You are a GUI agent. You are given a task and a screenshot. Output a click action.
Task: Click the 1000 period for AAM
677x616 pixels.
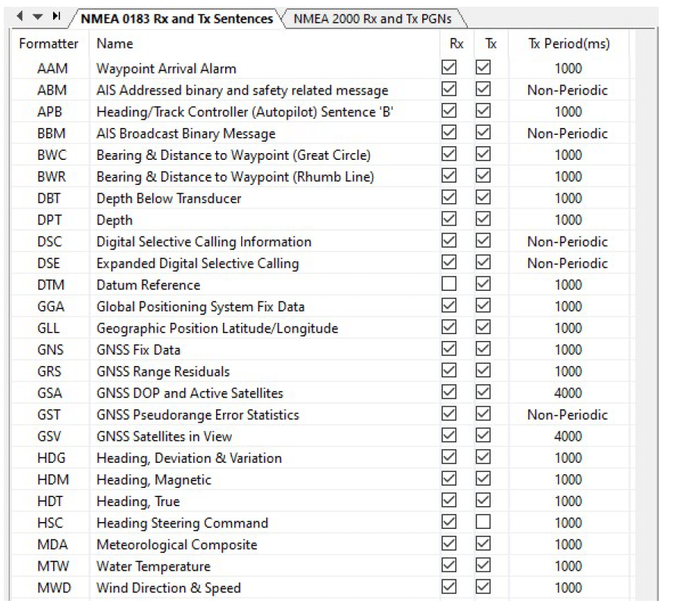click(x=568, y=69)
